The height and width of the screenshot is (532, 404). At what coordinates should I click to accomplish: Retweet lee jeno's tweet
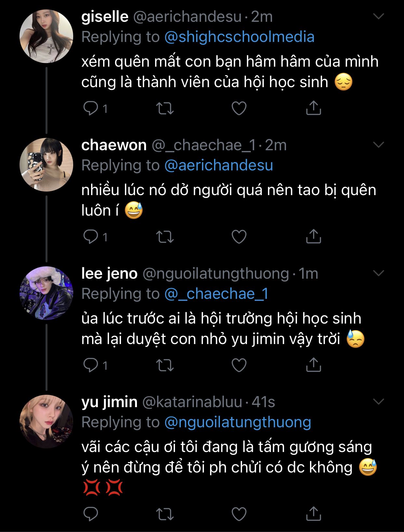pyautogui.click(x=165, y=365)
